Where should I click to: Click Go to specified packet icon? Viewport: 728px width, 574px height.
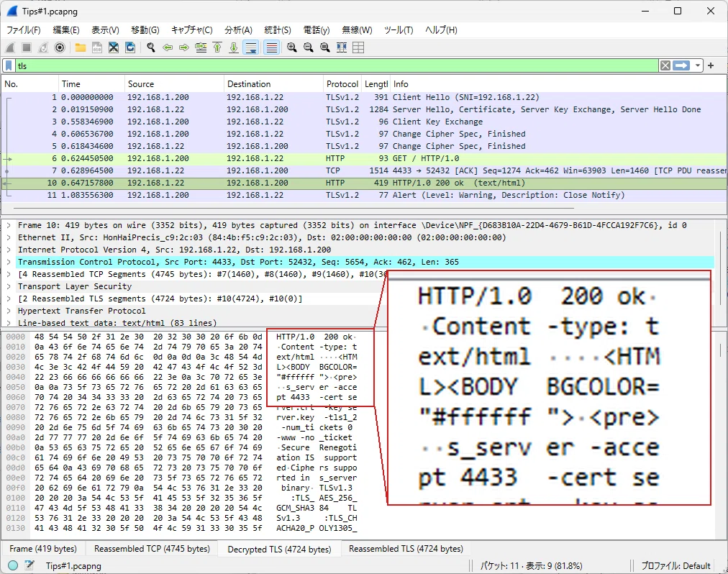coord(201,47)
